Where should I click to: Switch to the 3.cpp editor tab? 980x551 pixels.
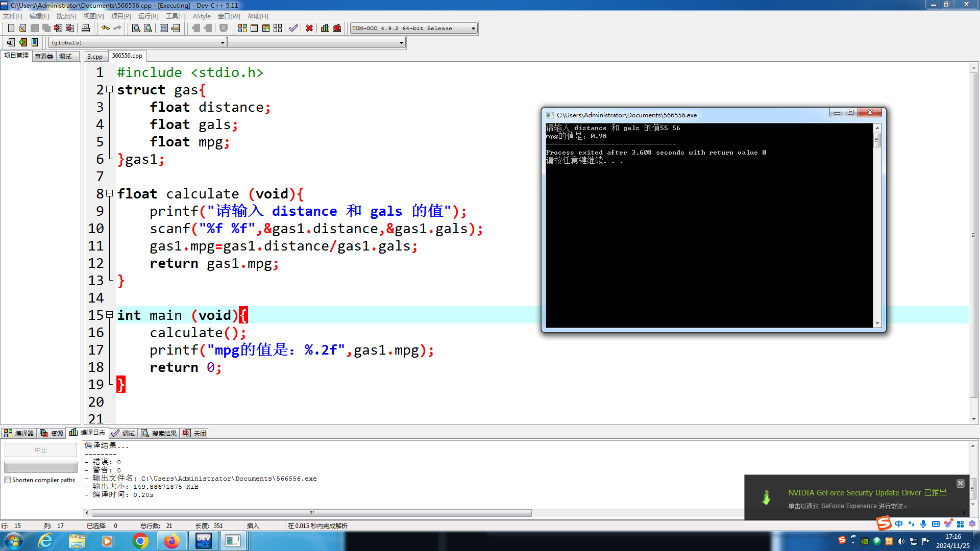(x=95, y=56)
